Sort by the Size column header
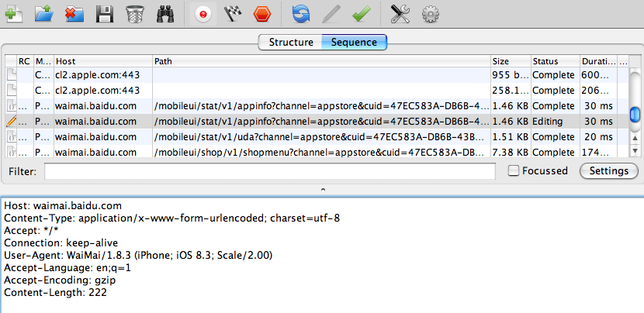This screenshot has height=313, width=644. coord(511,61)
